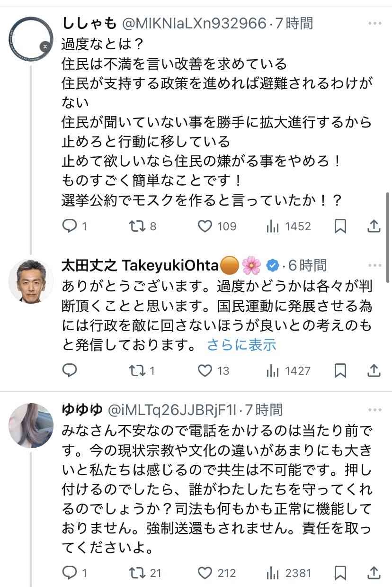
Task: Like ししゃも's post with 109 likes
Action: (205, 226)
